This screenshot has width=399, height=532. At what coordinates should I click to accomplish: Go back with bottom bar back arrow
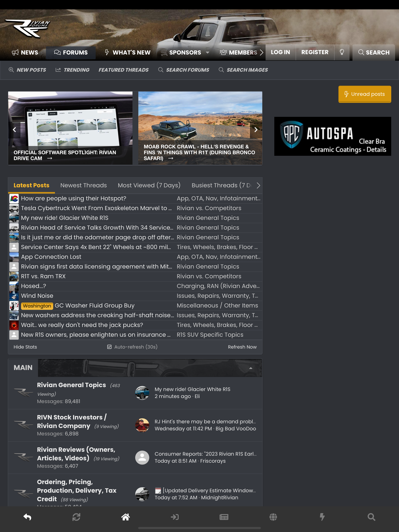coord(27,517)
